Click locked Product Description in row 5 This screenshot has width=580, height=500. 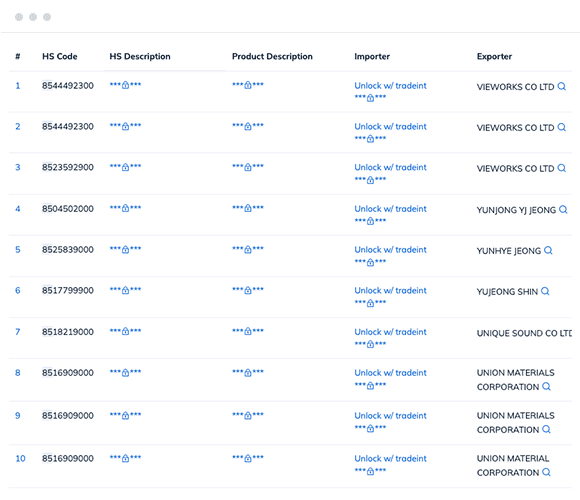tap(248, 249)
